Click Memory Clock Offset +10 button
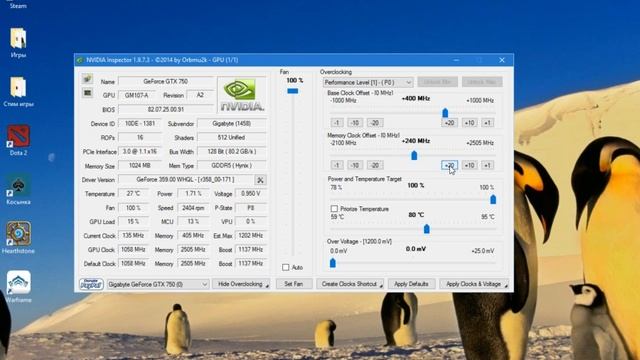Image resolution: width=640 pixels, height=360 pixels. tap(469, 165)
